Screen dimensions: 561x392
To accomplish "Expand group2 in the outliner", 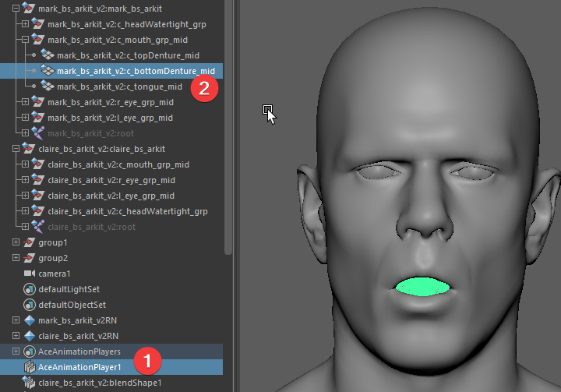I will pos(16,258).
